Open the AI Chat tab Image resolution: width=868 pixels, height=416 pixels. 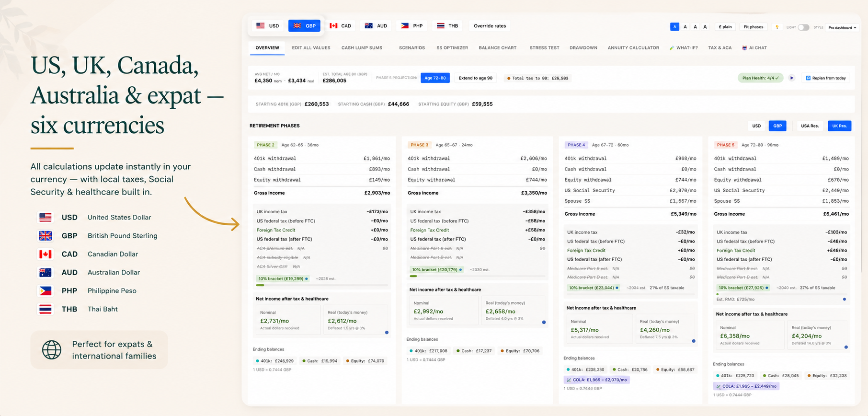coord(754,48)
